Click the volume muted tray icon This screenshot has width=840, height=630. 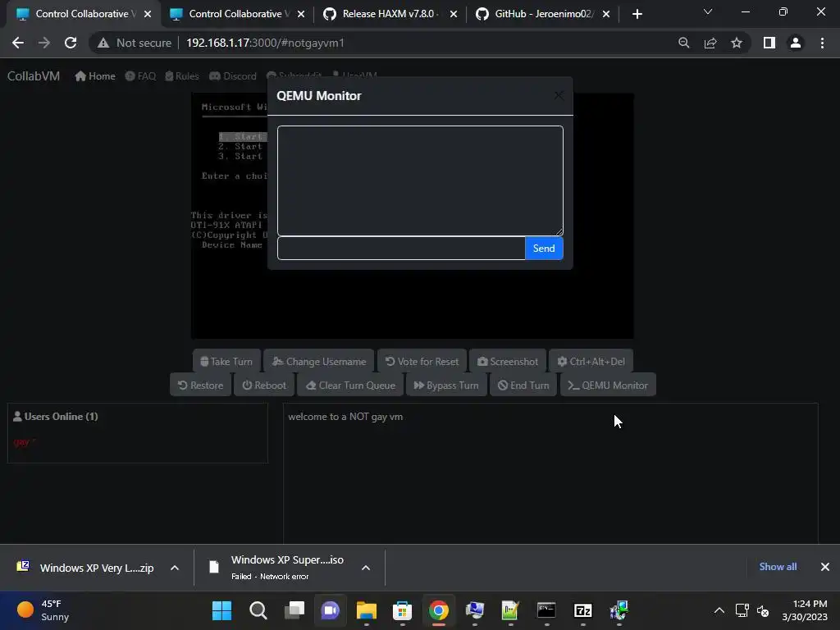pyautogui.click(x=763, y=610)
